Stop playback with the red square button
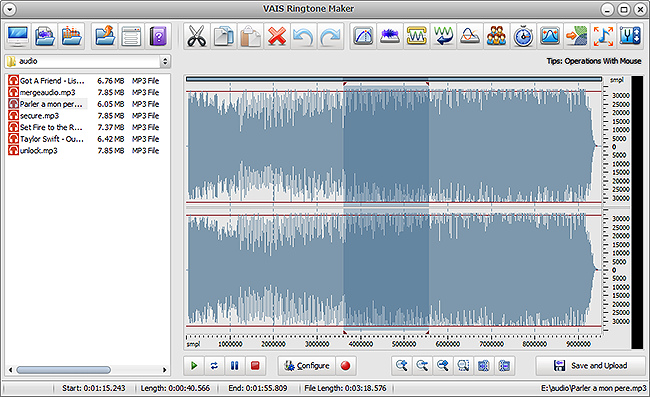This screenshot has height=397, width=650. tap(255, 366)
